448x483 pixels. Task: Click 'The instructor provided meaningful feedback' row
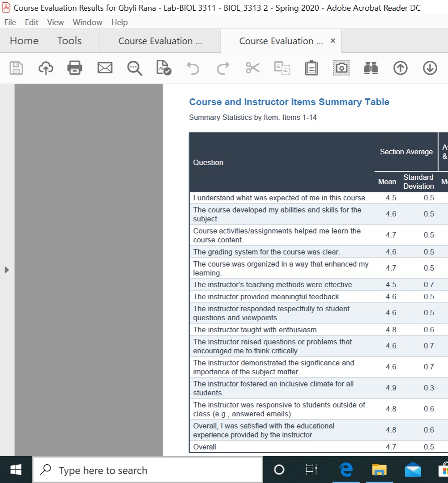pos(267,297)
